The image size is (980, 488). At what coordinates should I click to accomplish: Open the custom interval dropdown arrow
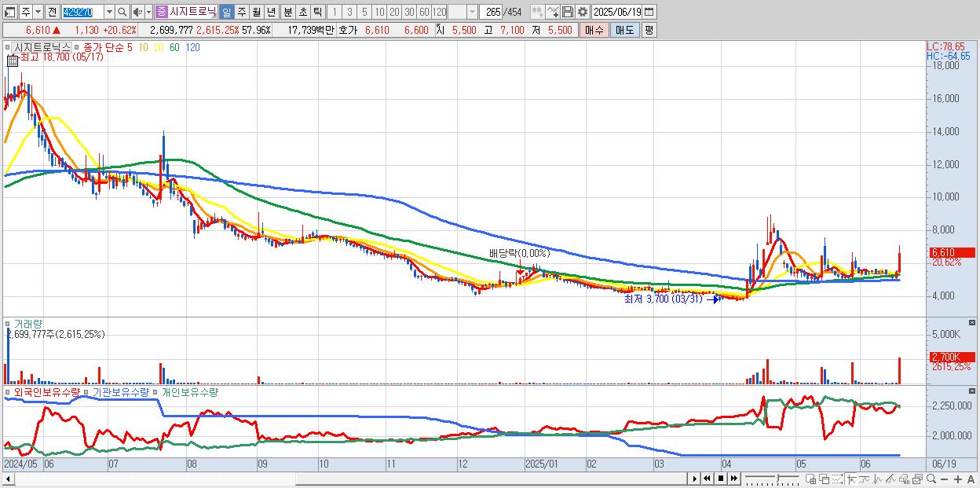click(472, 12)
